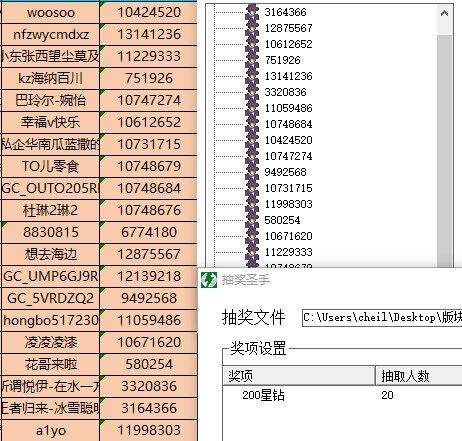Screen dimensions: 462x441
Task: Select user icon beside 12875567 in list
Action: 252,28
